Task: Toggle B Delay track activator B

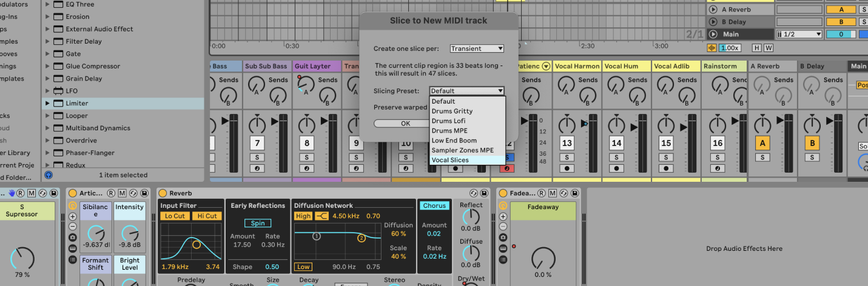Action: pos(812,144)
